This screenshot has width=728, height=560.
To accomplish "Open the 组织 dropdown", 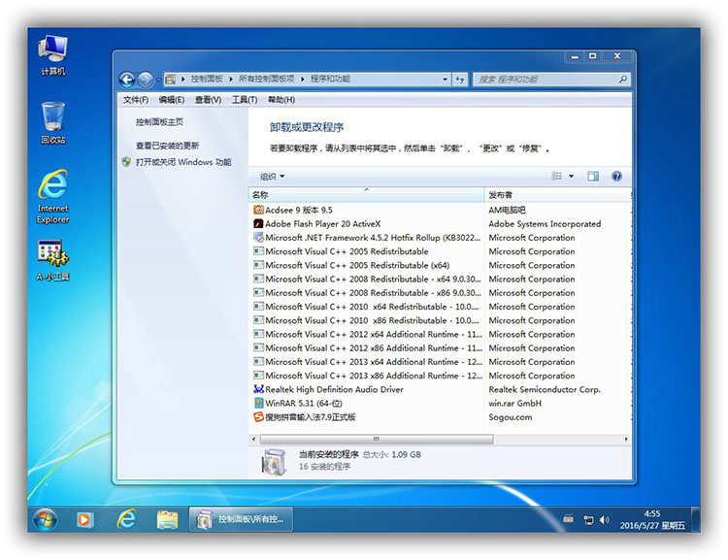I will [272, 177].
